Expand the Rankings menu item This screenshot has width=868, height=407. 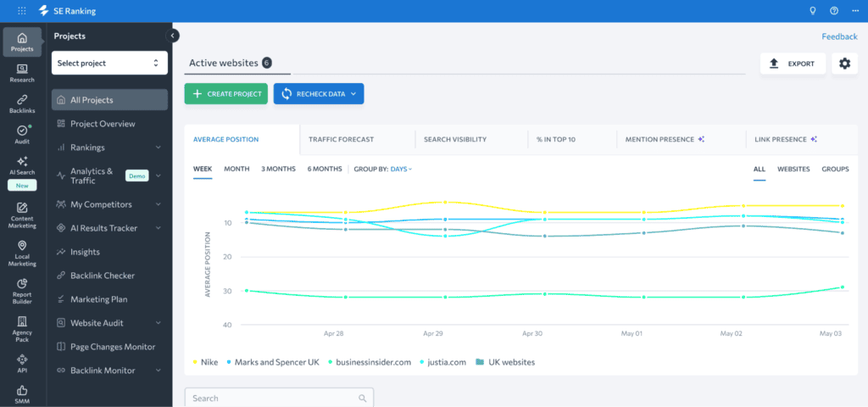pyautogui.click(x=159, y=148)
